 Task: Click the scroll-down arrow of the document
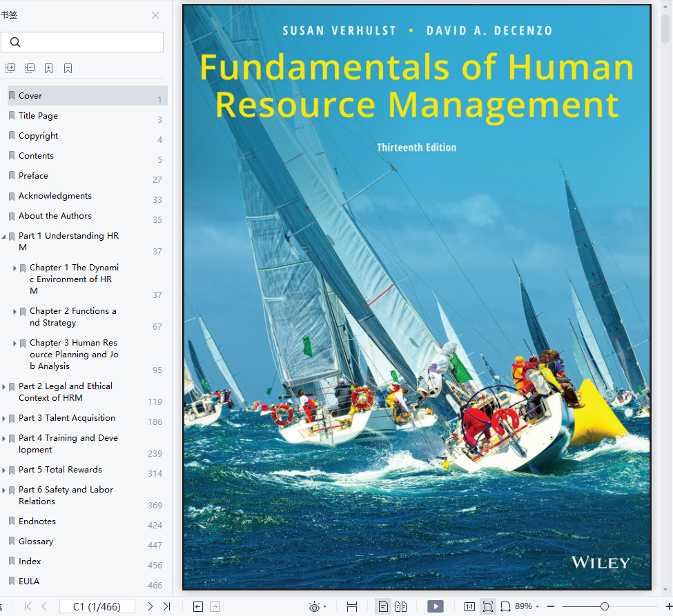(665, 590)
